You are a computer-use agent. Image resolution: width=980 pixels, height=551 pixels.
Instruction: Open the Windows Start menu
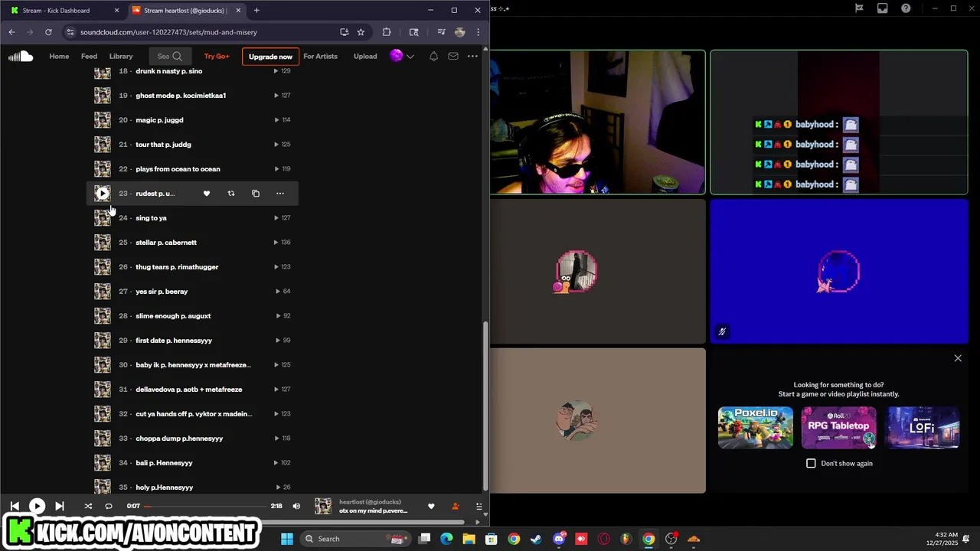click(287, 539)
